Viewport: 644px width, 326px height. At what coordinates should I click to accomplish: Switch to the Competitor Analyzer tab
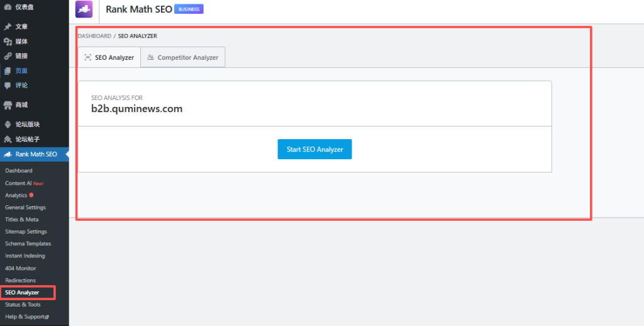[183, 57]
